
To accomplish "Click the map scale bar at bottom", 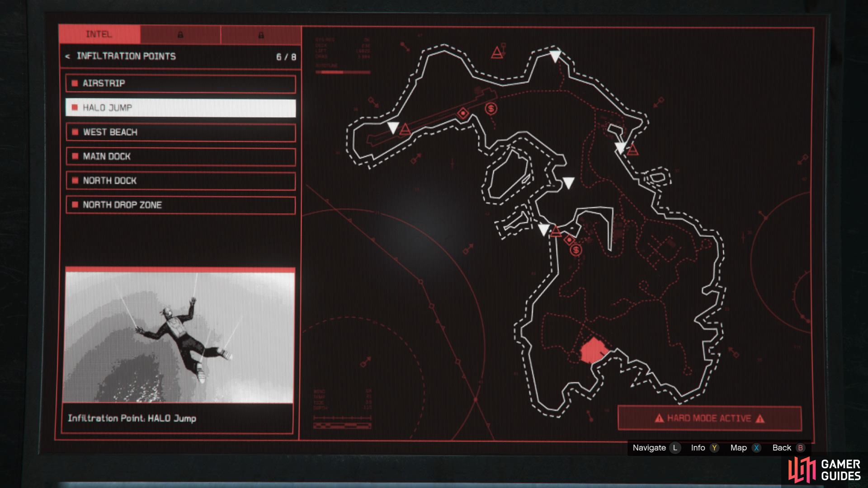I will click(342, 426).
